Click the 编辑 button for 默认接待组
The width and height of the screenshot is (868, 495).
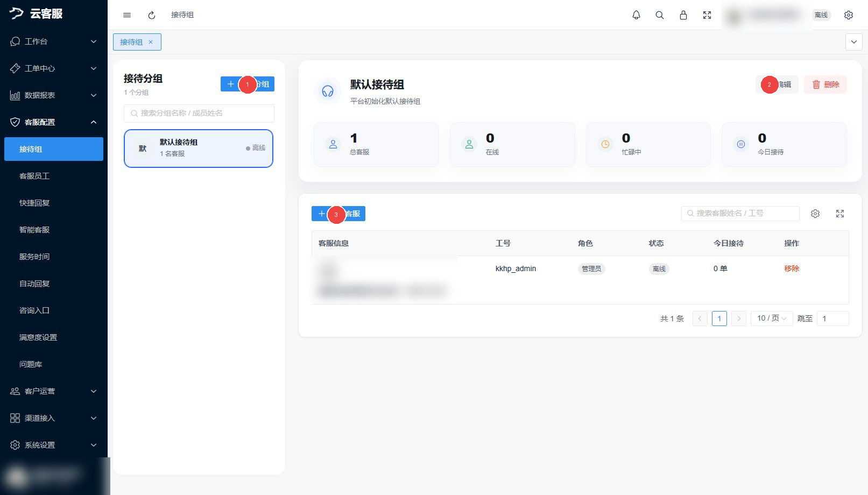pyautogui.click(x=777, y=84)
